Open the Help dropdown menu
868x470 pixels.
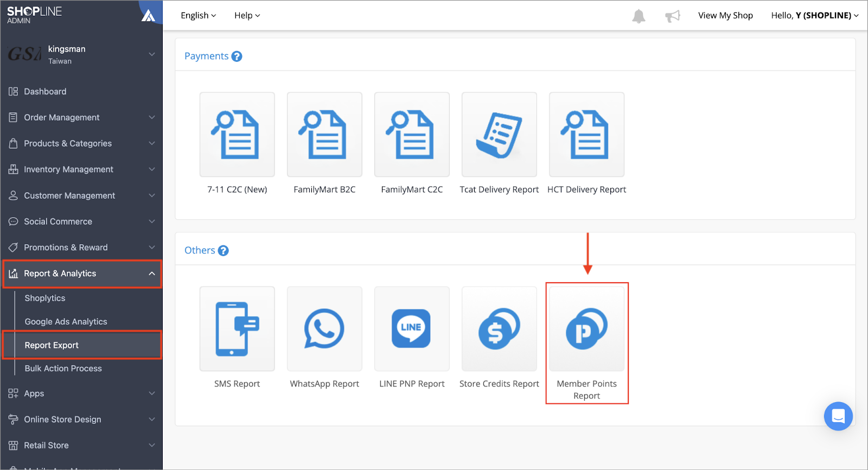pos(247,16)
